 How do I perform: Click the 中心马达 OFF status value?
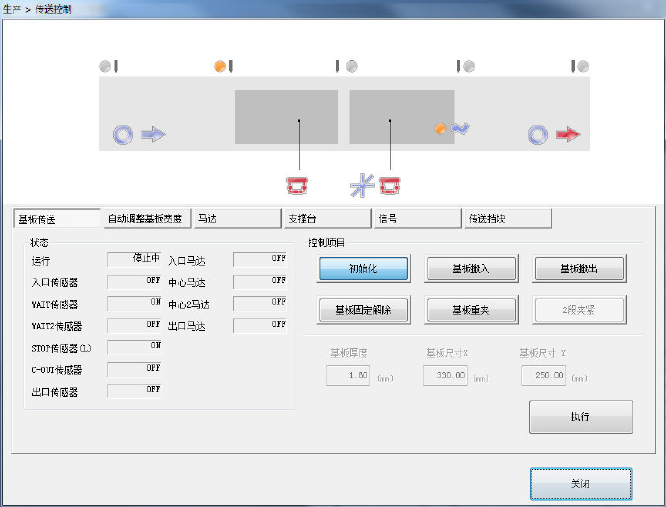[x=260, y=281]
